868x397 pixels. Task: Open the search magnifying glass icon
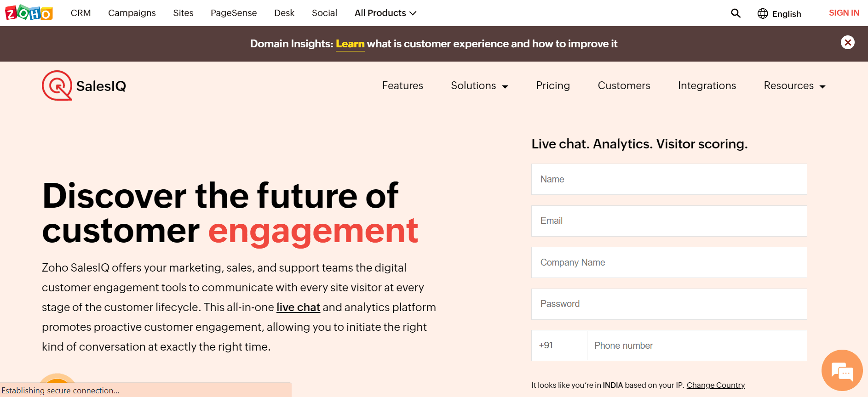pos(736,13)
